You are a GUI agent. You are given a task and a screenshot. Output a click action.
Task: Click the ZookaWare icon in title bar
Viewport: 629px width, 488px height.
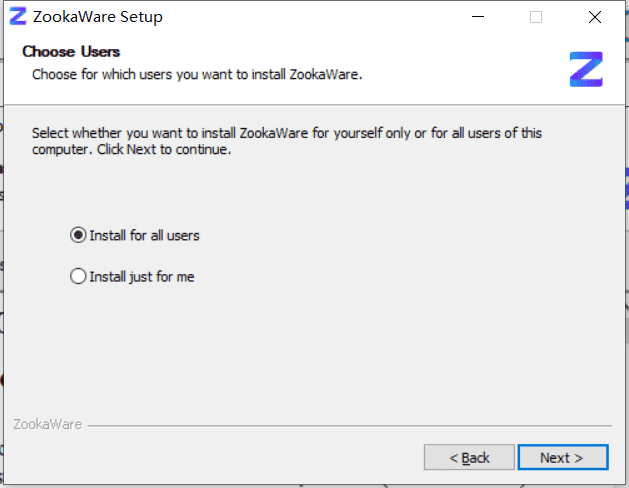(18, 16)
